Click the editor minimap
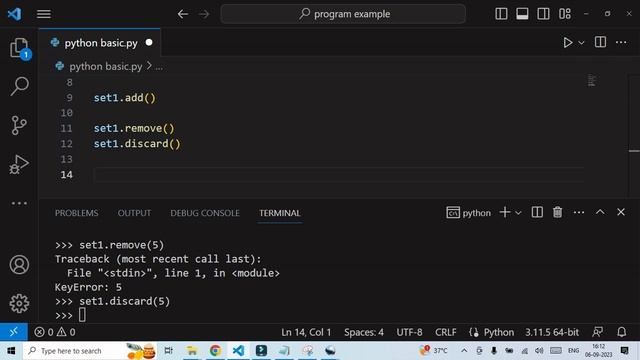The height and width of the screenshot is (360, 640). tap(592, 80)
